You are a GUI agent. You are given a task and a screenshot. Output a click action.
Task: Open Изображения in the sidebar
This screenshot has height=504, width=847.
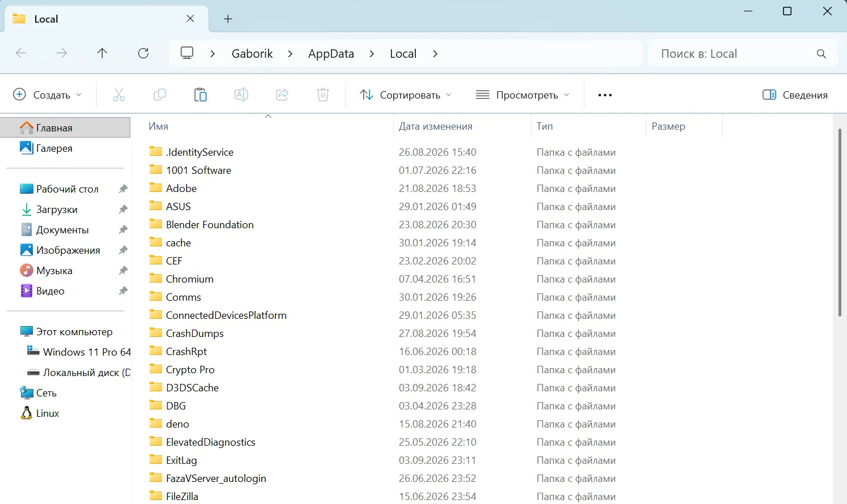click(x=68, y=250)
